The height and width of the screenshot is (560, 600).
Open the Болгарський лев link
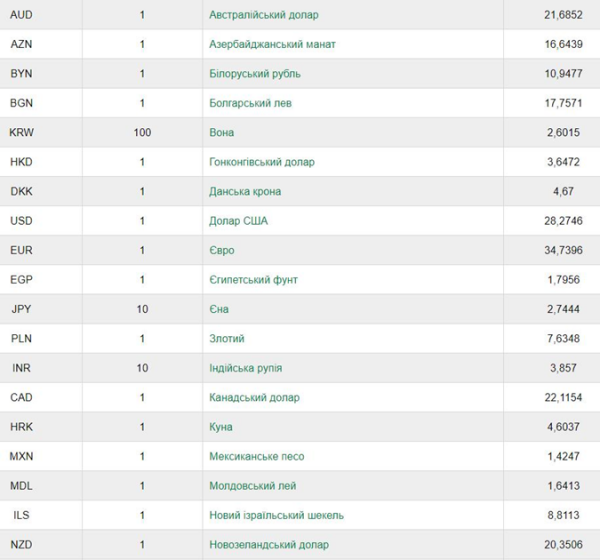pos(250,103)
